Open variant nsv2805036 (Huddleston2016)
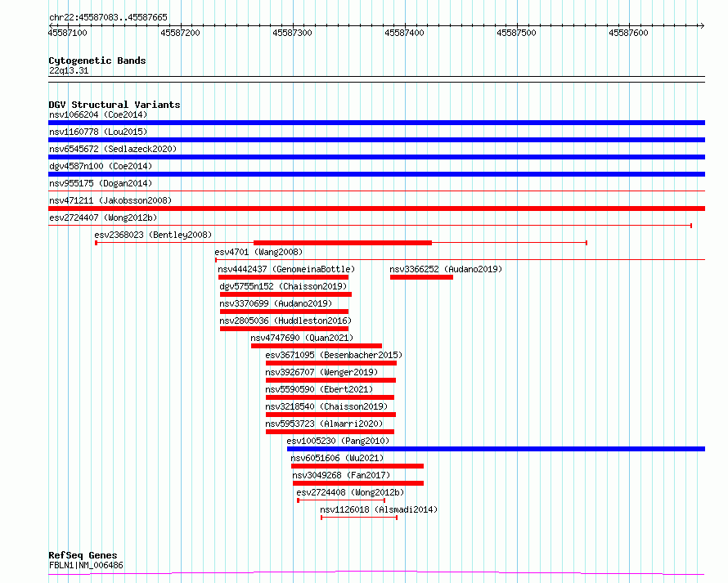Viewport: 728px width, 583px height. tap(285, 321)
